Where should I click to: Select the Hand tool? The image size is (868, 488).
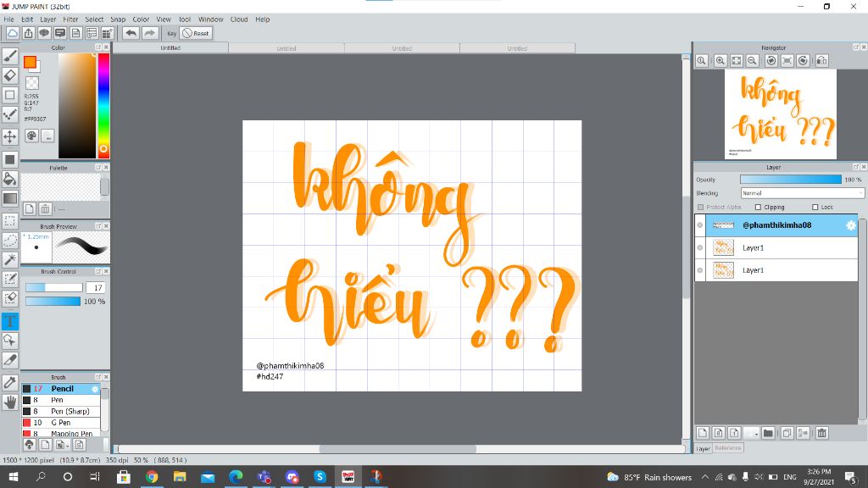(10, 402)
